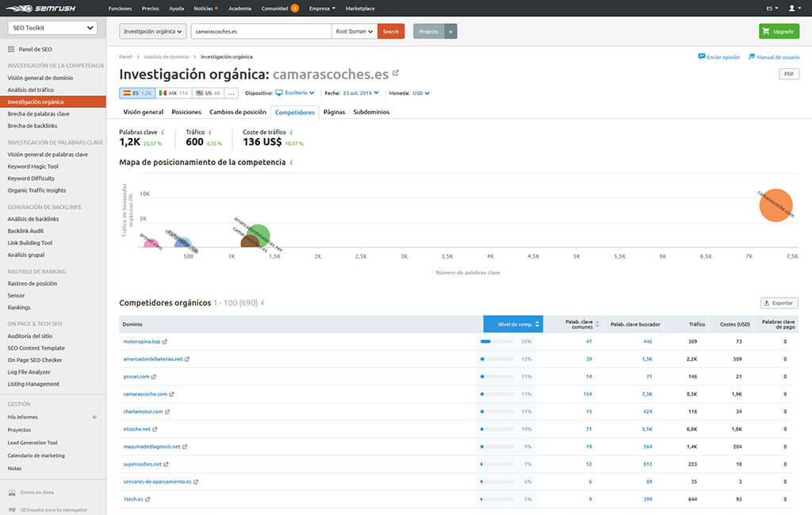Click the Mexico flag MX database
Screen dimensions: 812x515
174,94
